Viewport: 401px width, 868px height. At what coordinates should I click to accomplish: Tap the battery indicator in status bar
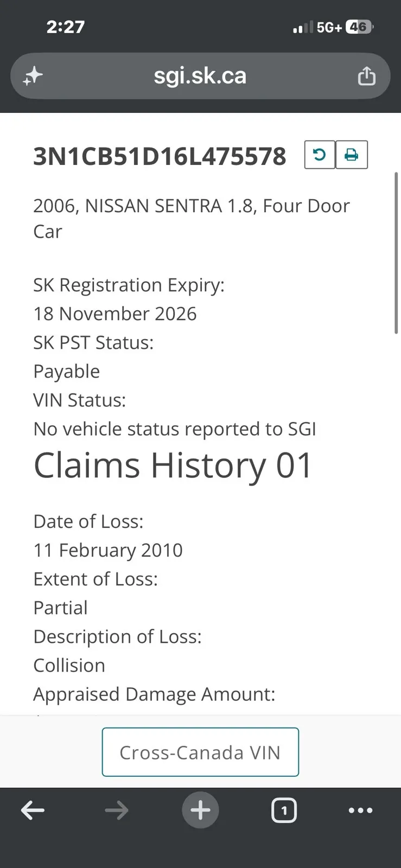coord(359,27)
